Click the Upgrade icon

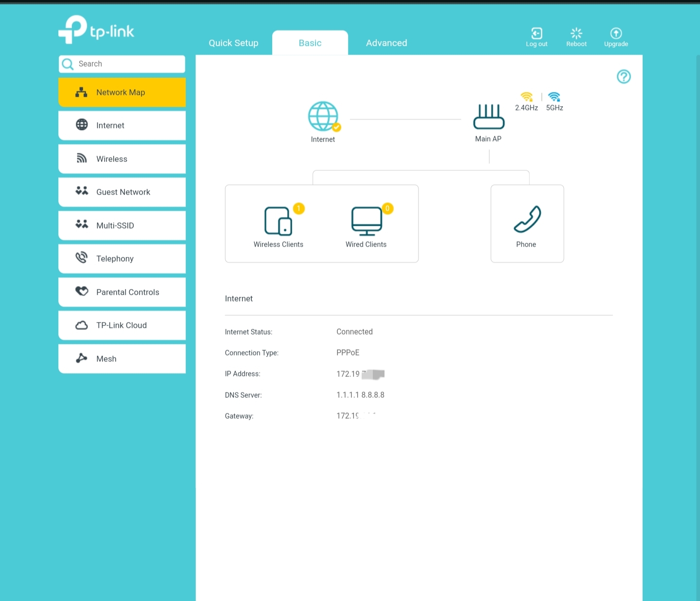tap(616, 33)
